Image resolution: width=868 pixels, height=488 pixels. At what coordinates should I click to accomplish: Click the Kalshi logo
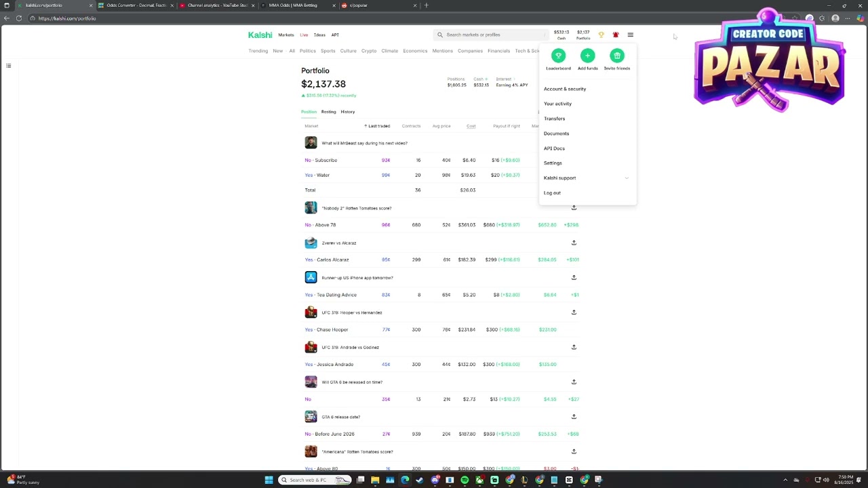click(260, 35)
